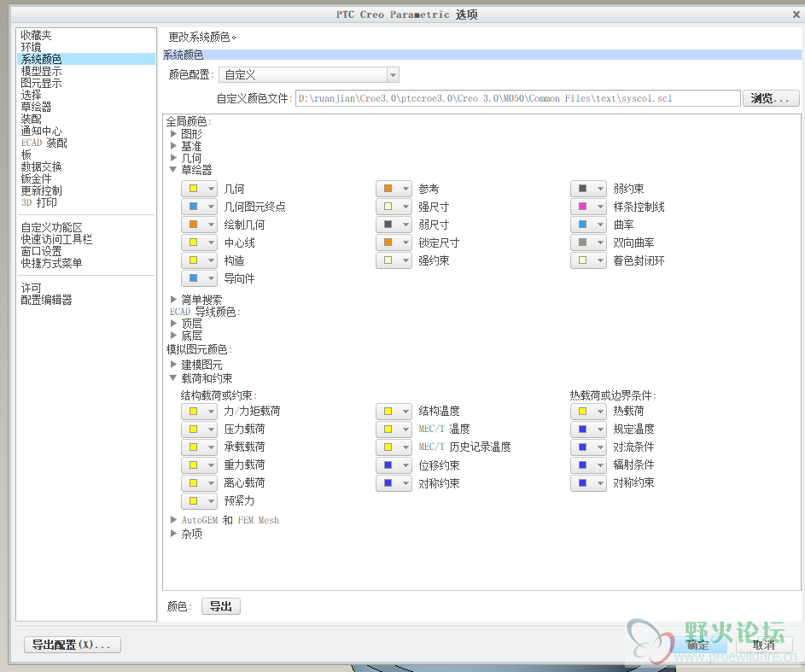This screenshot has height=672, width=805.
Task: Open the 图元显示 options category
Action: pyautogui.click(x=41, y=83)
